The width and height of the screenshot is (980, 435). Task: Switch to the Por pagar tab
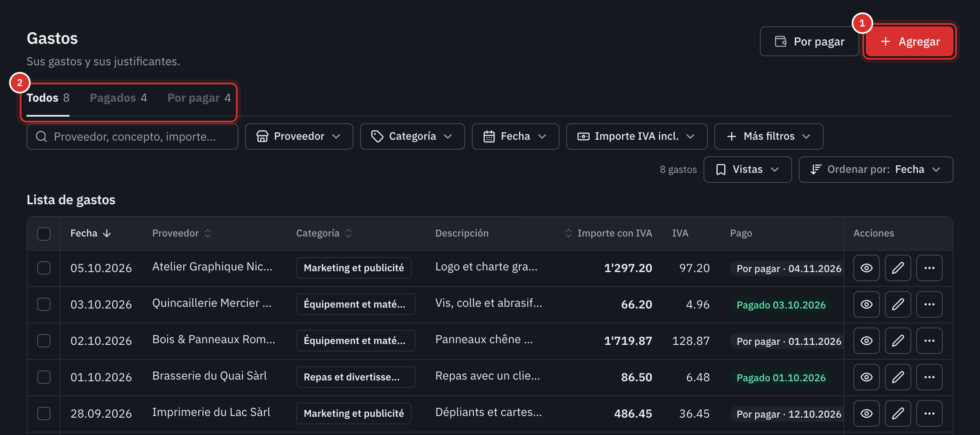199,98
